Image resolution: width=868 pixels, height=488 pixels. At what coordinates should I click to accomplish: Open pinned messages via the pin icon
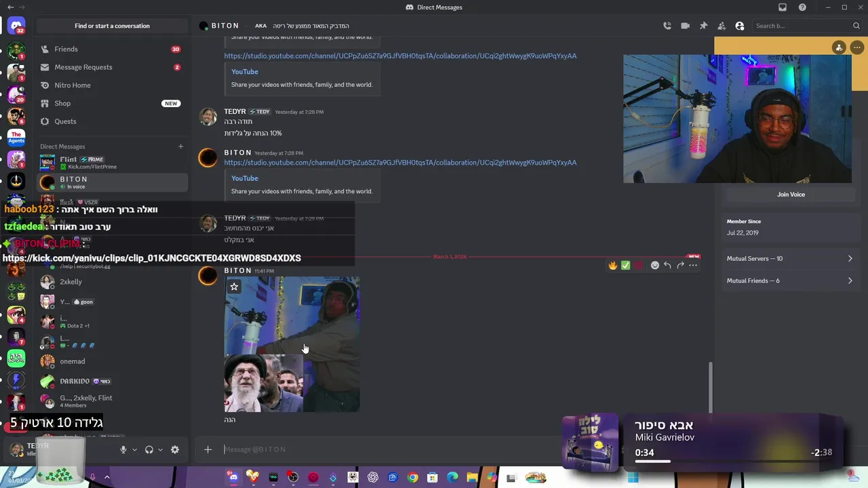point(703,26)
